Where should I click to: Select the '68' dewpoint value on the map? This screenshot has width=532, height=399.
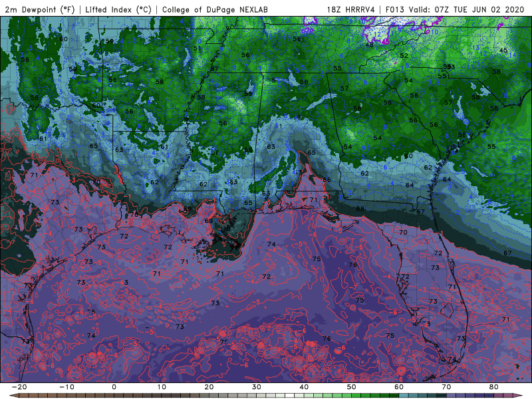tap(360, 209)
